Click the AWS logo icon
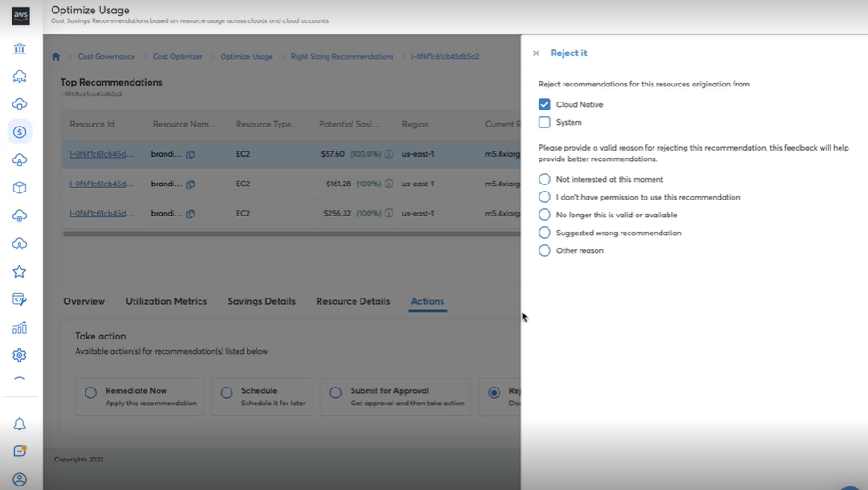Viewport: 868px width, 490px height. (20, 15)
